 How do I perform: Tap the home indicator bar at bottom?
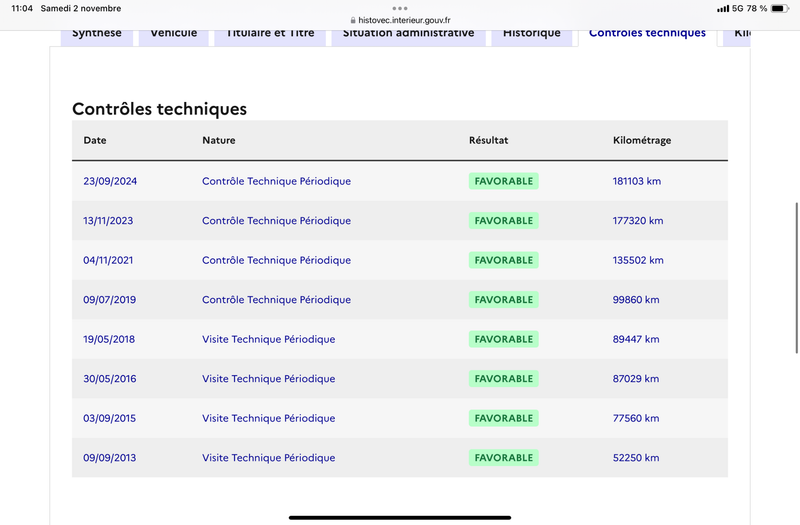click(400, 517)
